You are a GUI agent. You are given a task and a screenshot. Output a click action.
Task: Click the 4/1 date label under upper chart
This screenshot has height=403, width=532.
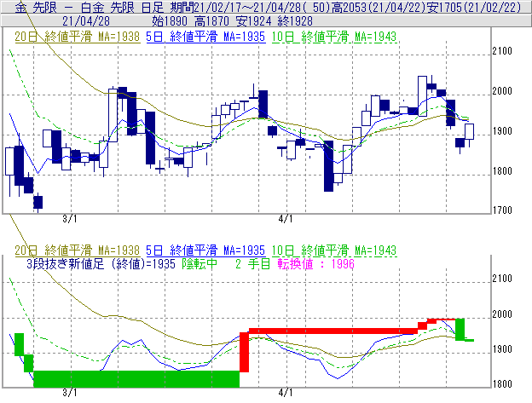point(286,219)
